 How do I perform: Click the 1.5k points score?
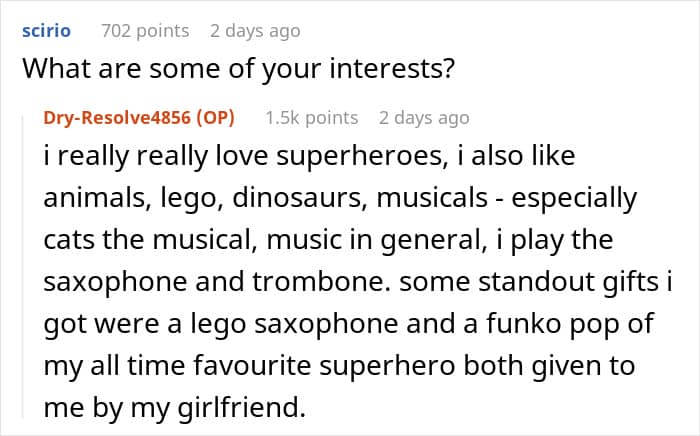(311, 118)
